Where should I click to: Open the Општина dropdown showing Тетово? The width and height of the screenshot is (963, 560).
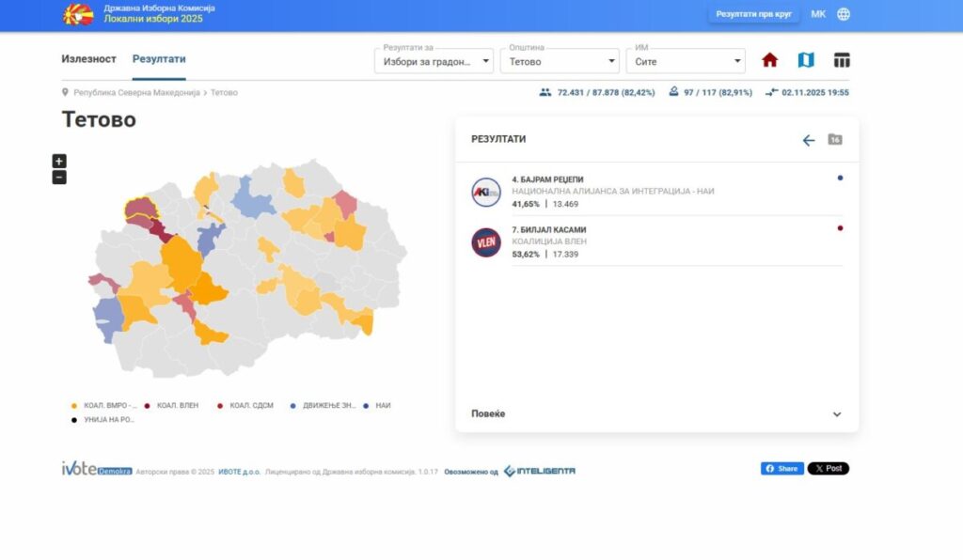[x=559, y=62]
